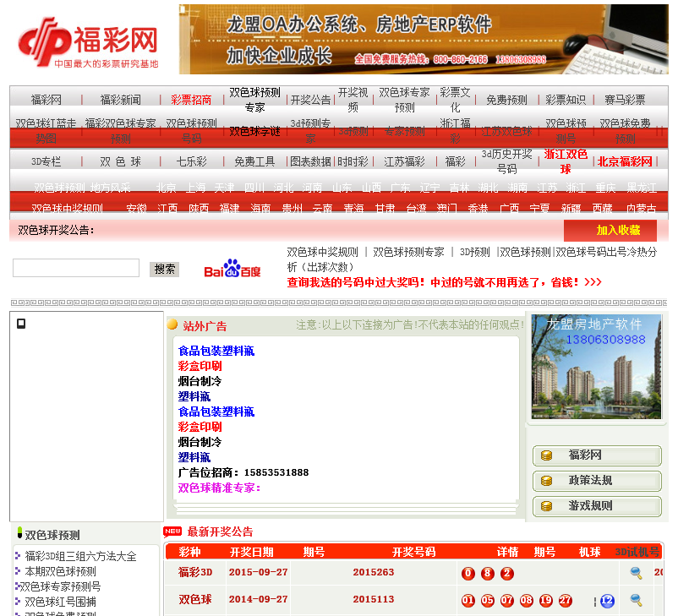Open 浙江双色球 red navigation link
Viewport: 678px width, 616px height.
coord(566,161)
